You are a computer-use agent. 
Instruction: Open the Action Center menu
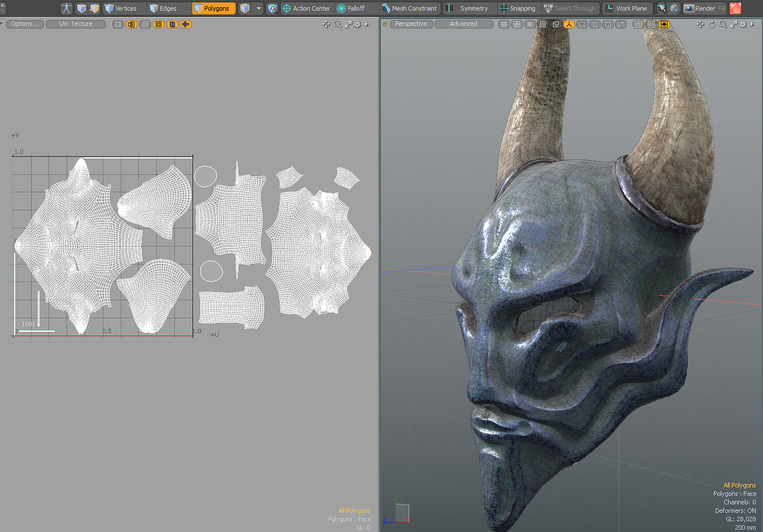coord(306,8)
